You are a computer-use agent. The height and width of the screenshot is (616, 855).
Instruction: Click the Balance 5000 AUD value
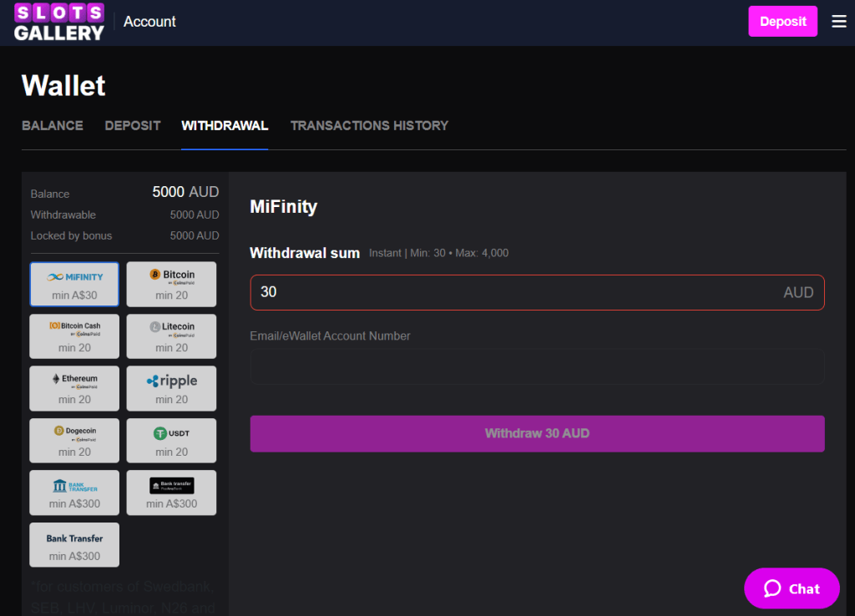click(185, 192)
